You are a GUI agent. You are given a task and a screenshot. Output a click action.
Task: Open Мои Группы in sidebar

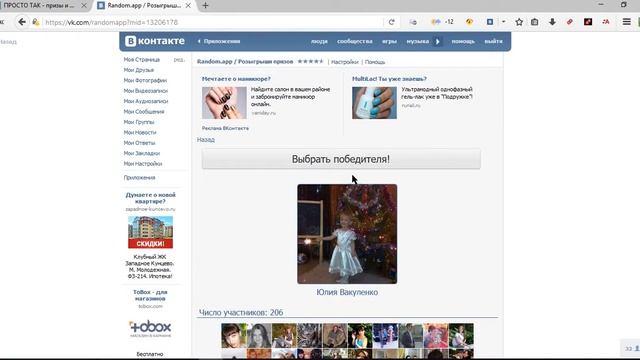(x=139, y=122)
